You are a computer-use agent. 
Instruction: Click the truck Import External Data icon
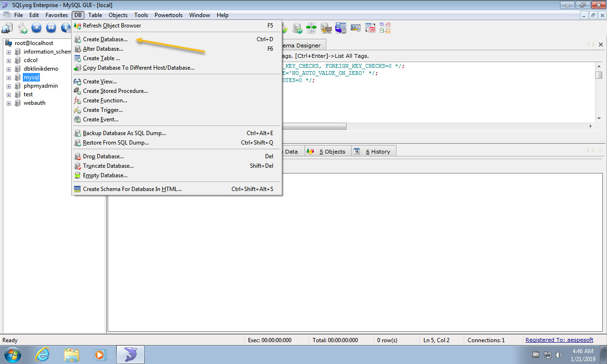pyautogui.click(x=326, y=28)
